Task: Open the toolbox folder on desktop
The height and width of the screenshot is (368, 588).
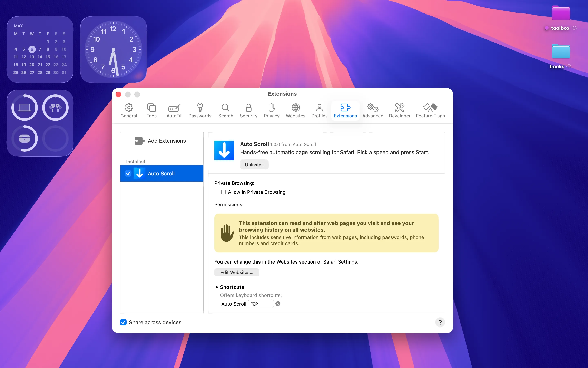Action: click(x=561, y=13)
